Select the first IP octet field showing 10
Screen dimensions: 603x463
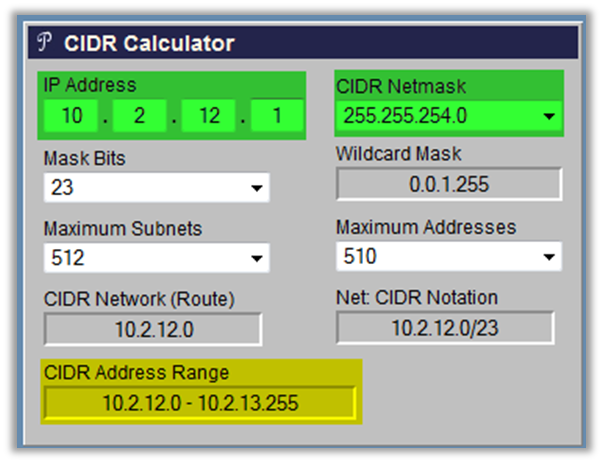point(73,116)
